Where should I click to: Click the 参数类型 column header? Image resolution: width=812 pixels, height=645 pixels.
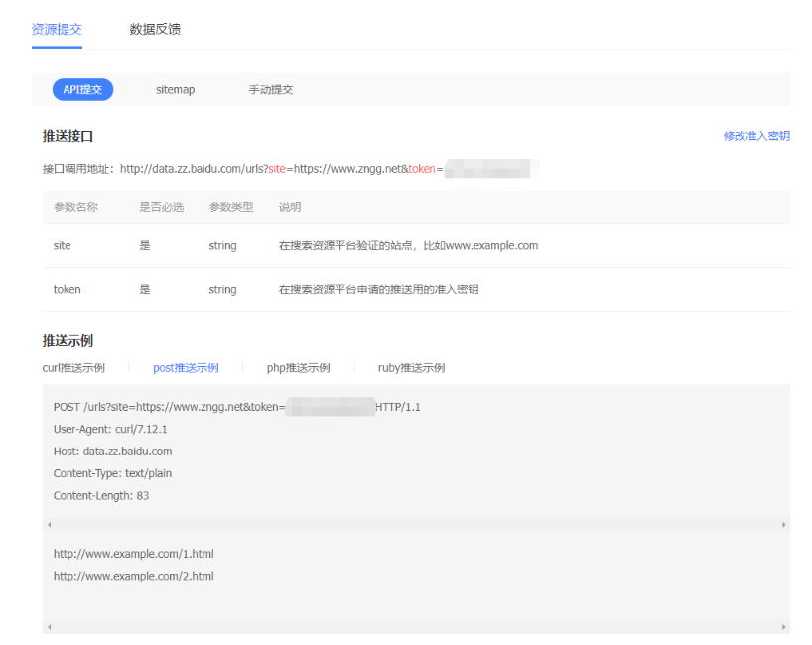[231, 207]
